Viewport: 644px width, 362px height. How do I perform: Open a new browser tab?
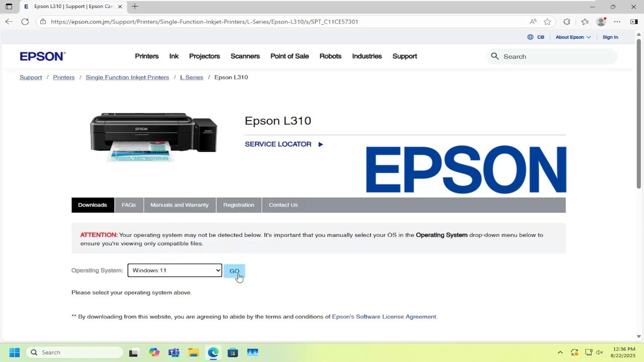pos(135,7)
